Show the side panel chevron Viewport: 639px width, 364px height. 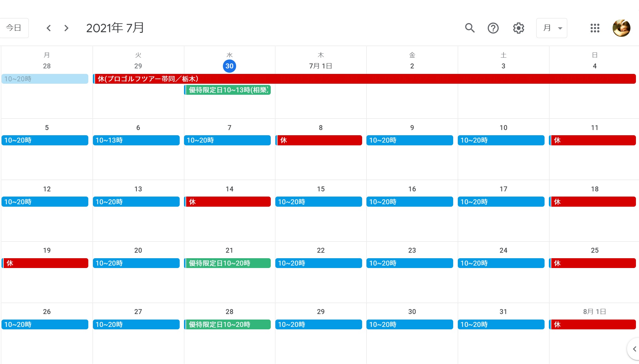coord(634,349)
